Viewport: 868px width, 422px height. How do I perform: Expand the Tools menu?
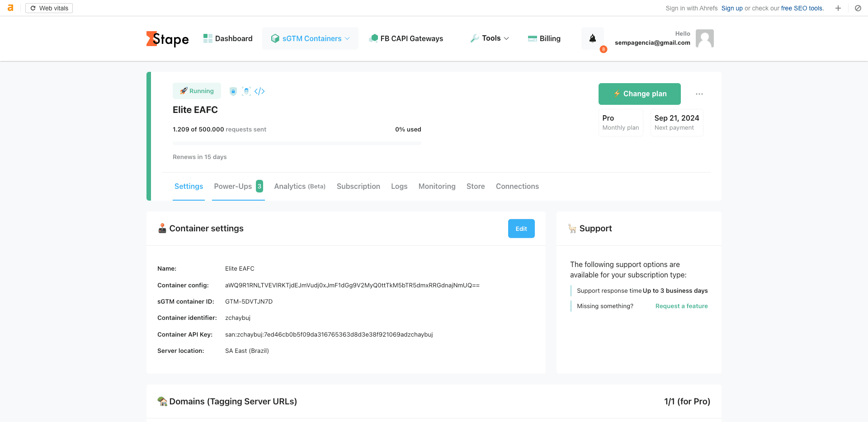[x=490, y=38]
